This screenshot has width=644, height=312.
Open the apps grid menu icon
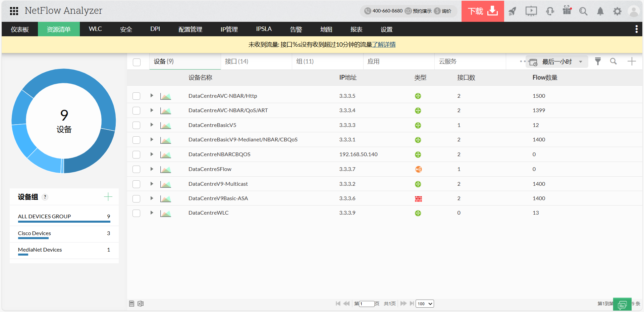pyautogui.click(x=14, y=11)
